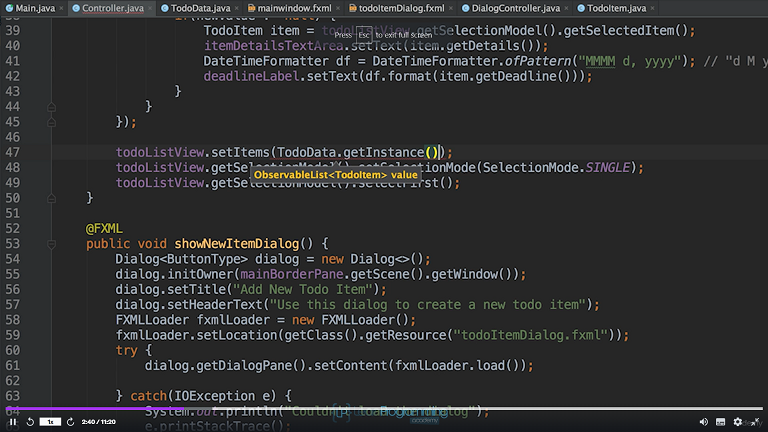The width and height of the screenshot is (768, 432).
Task: Open the todoItemDialog.fxml tab
Action: 402,8
